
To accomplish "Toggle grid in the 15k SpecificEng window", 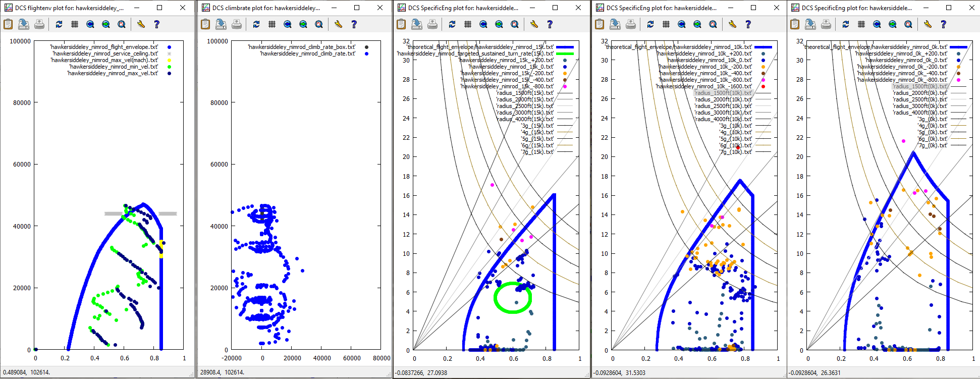I will [468, 24].
